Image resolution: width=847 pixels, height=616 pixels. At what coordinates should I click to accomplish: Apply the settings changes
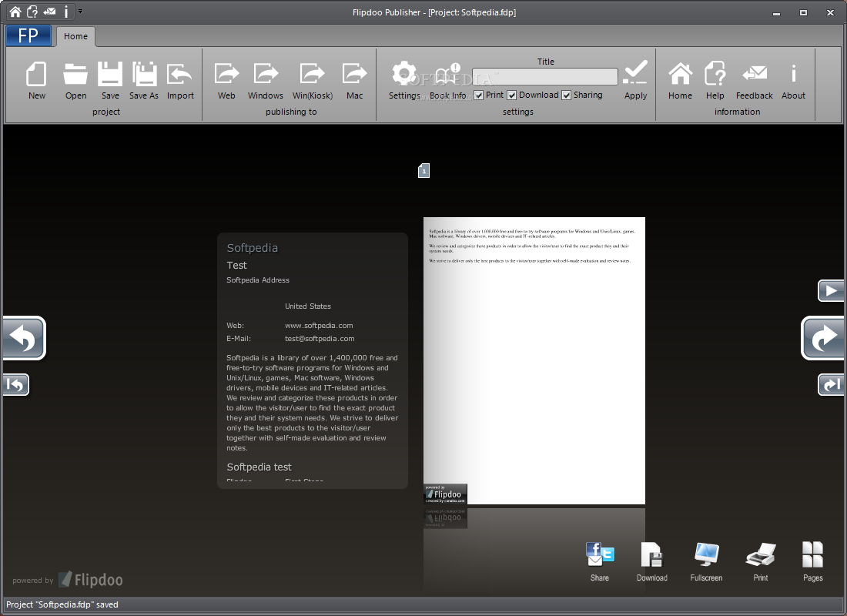635,80
